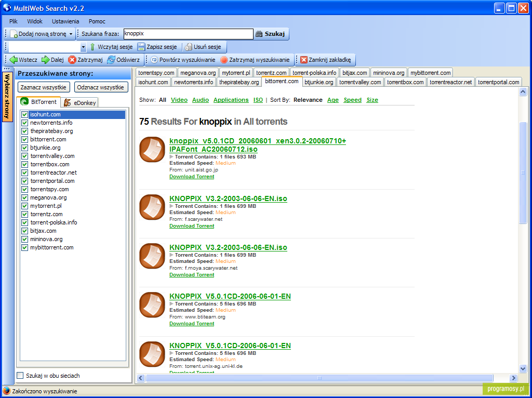The width and height of the screenshot is (532, 398).
Task: Uncheck the mybittorrent.com checkbox
Action: tap(24, 247)
